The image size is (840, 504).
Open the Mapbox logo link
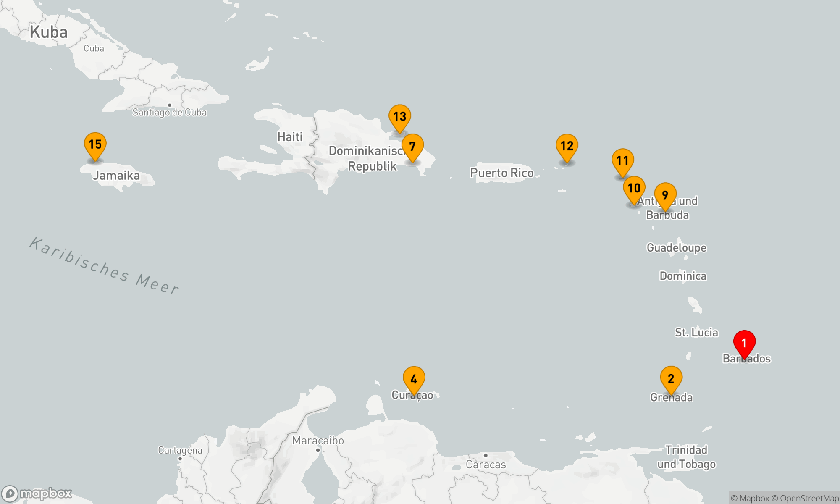pyautogui.click(x=37, y=493)
